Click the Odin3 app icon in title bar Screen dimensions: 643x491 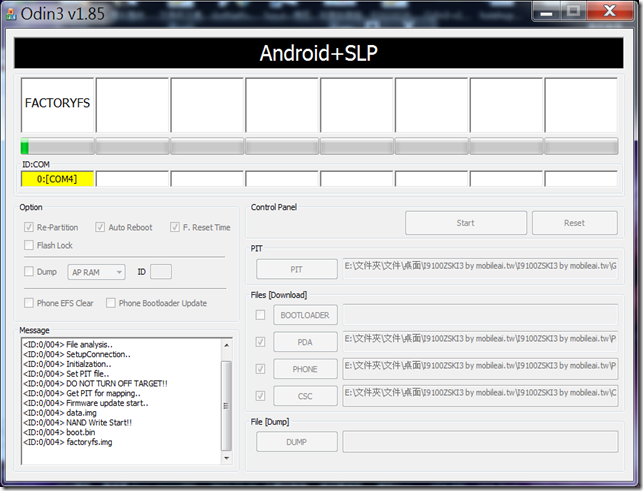(x=11, y=14)
